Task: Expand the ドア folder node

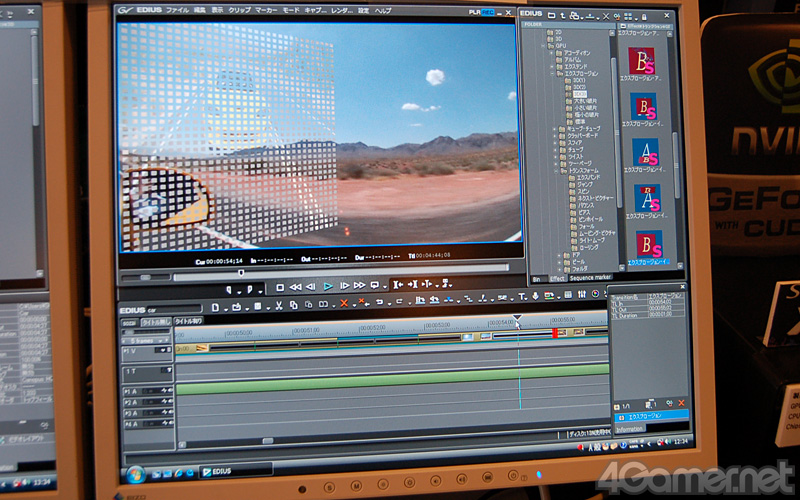Action: point(560,255)
